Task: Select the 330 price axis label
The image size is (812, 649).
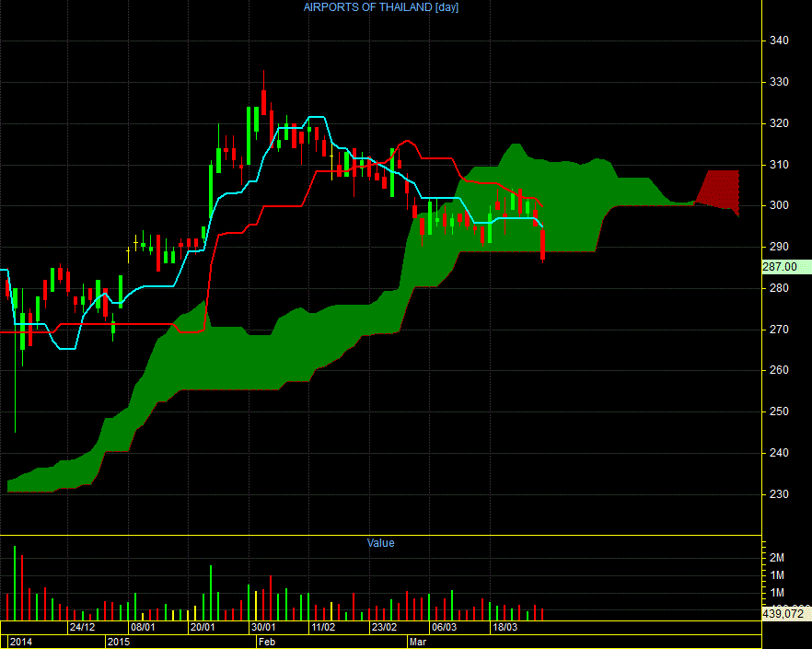Action: (779, 82)
